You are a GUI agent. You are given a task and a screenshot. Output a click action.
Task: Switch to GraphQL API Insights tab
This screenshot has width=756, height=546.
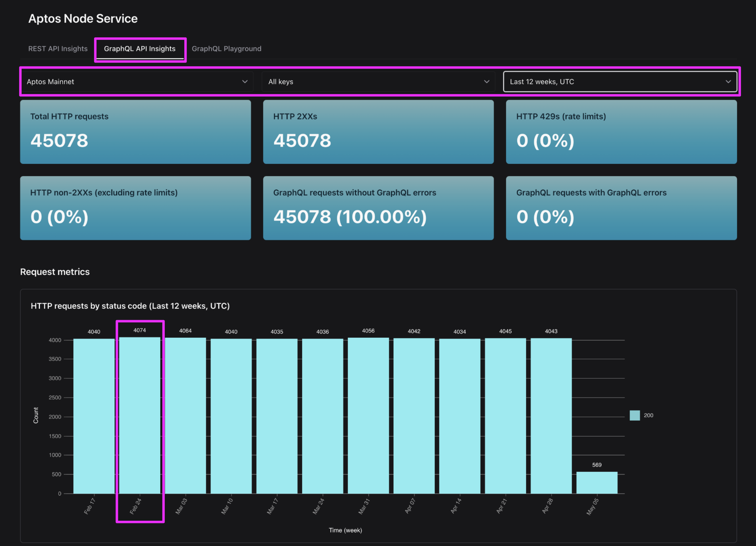click(140, 49)
